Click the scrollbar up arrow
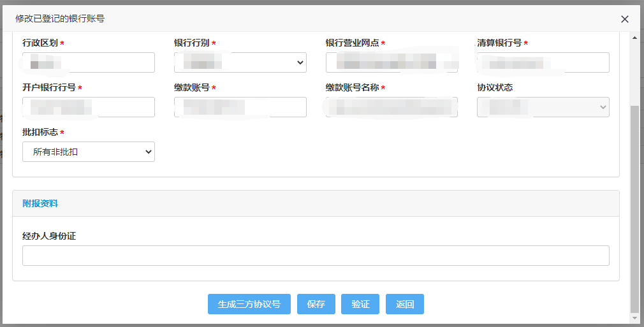 point(634,38)
